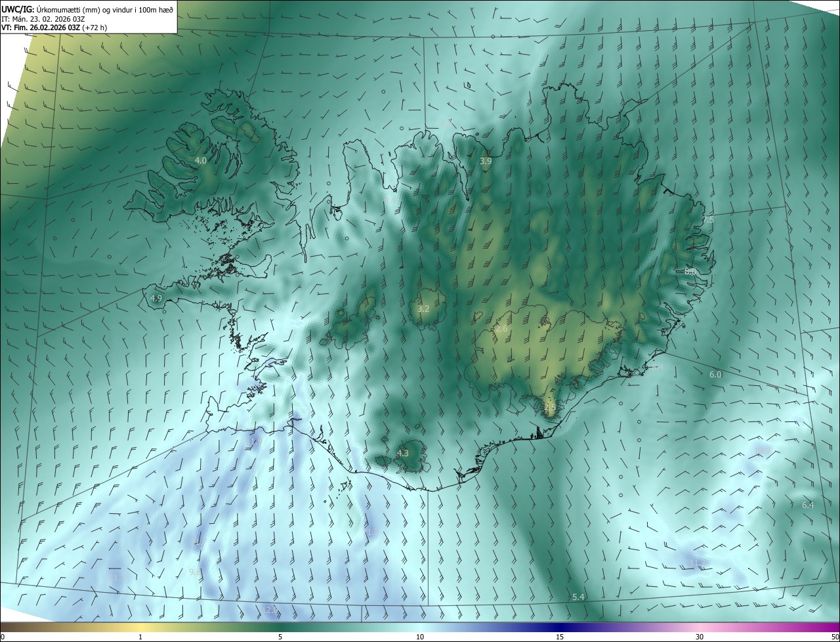Click the '50' tick on the color scale

click(835, 637)
